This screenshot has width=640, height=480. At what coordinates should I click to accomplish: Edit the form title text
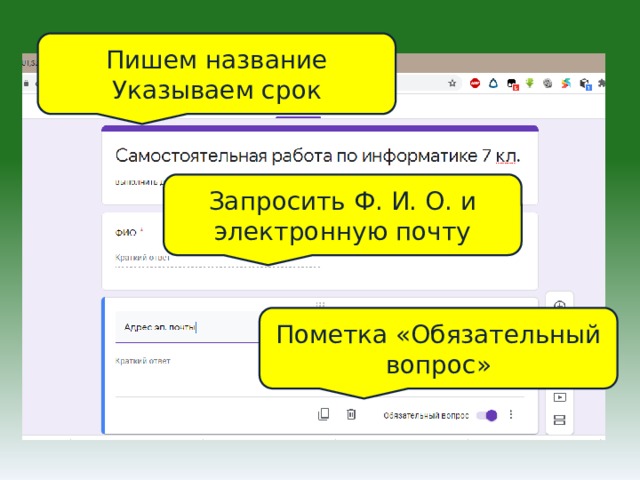coord(318,156)
